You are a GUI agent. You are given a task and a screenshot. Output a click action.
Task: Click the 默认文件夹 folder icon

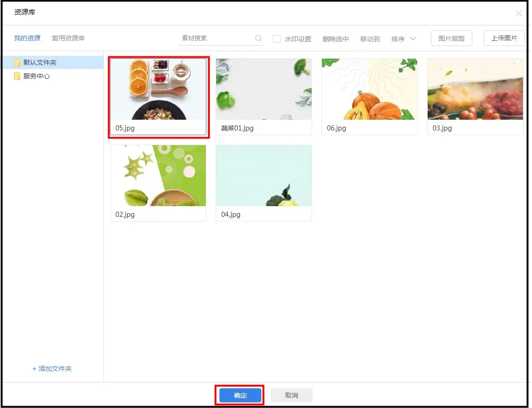pos(17,62)
